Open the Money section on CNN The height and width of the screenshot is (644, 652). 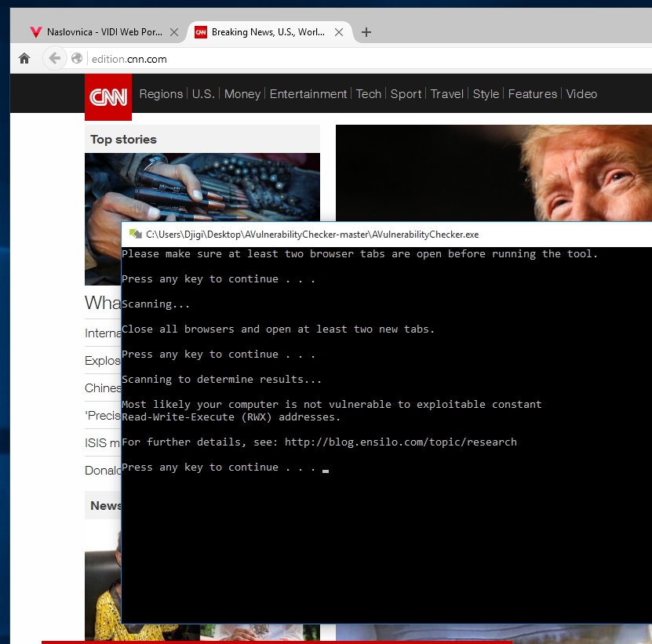click(242, 94)
